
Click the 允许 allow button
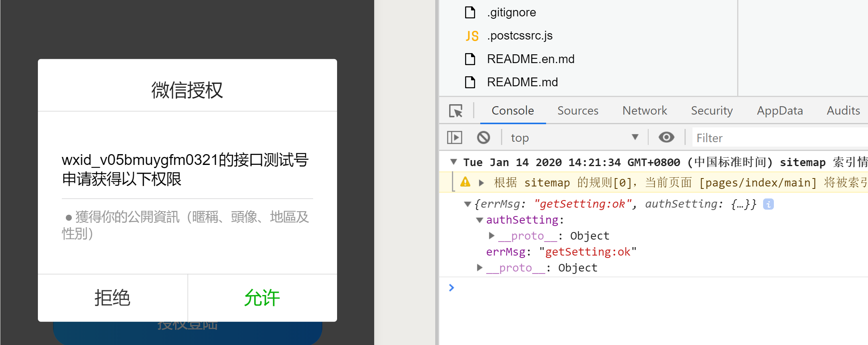262,298
